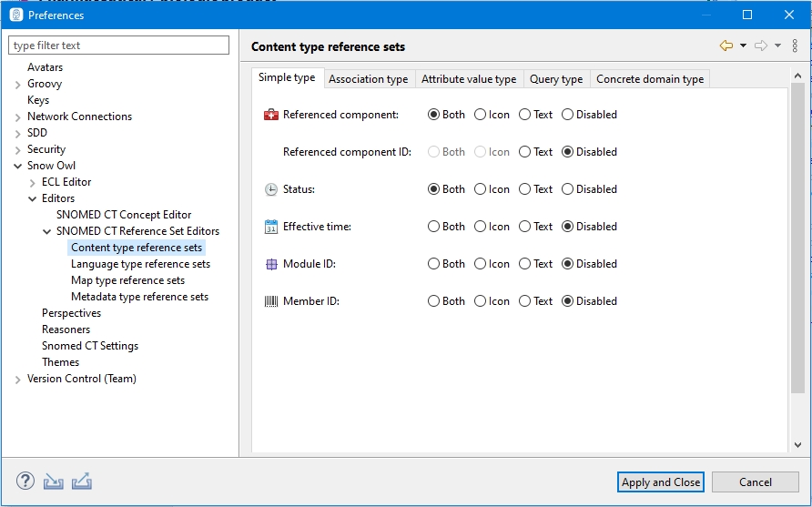Screen dimensions: 812x507
Task: Open the view menu (three dots) icon
Action: tap(795, 46)
